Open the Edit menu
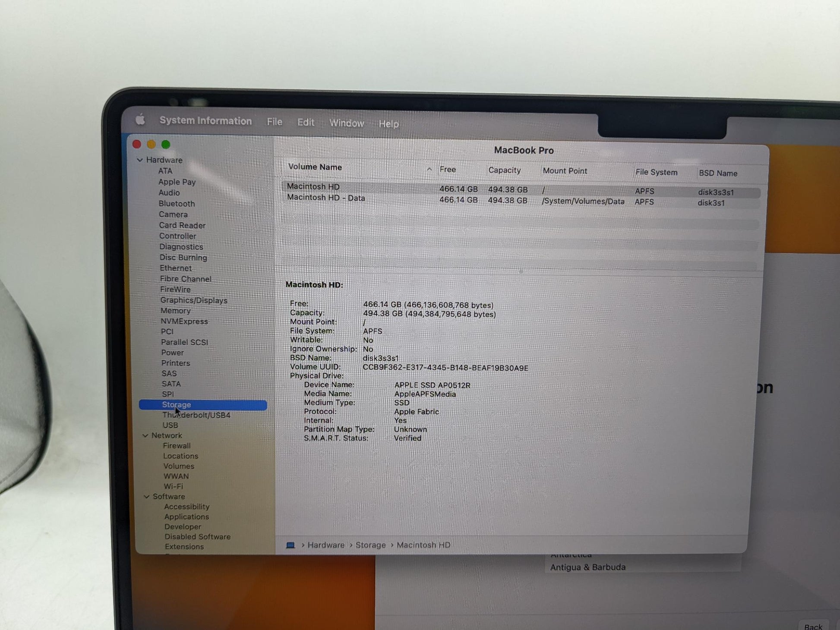Screen dimensions: 840x630 click(306, 123)
